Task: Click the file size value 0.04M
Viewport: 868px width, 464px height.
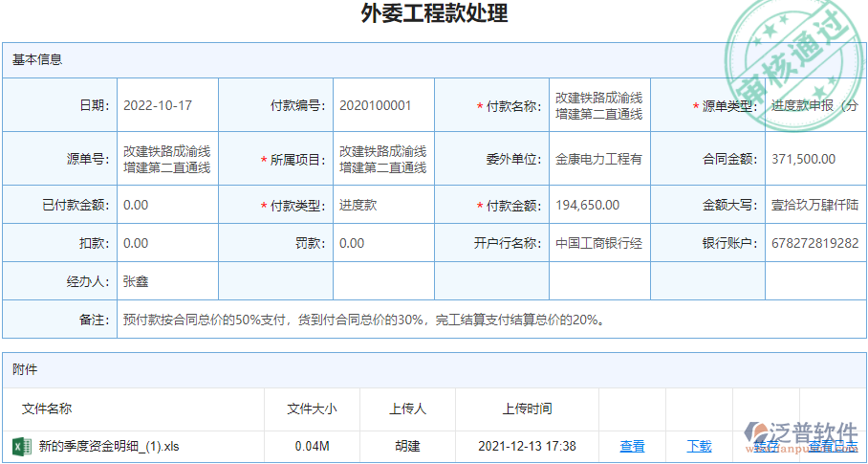Action: [x=313, y=446]
